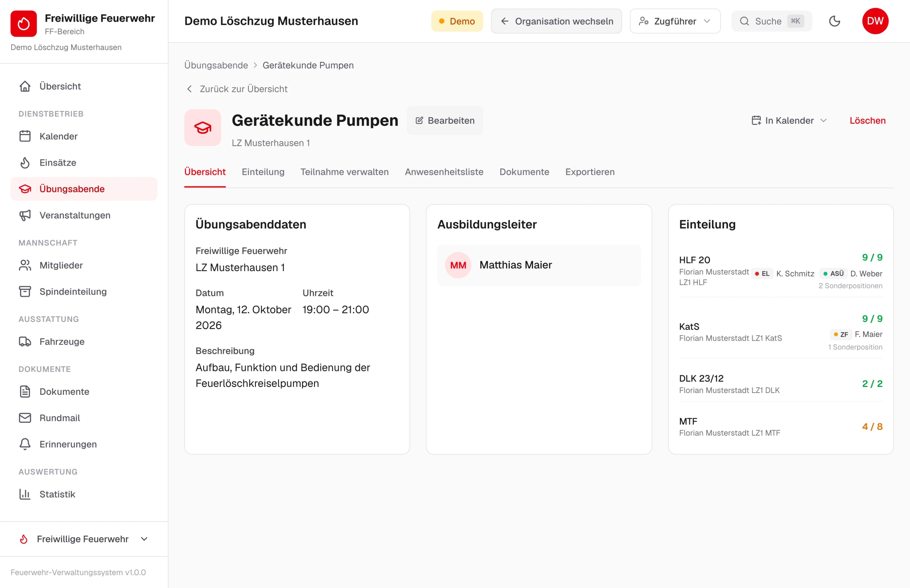Viewport: 910px width, 588px height.
Task: Click the ASÜ badge for D. Weber
Action: coord(834,274)
